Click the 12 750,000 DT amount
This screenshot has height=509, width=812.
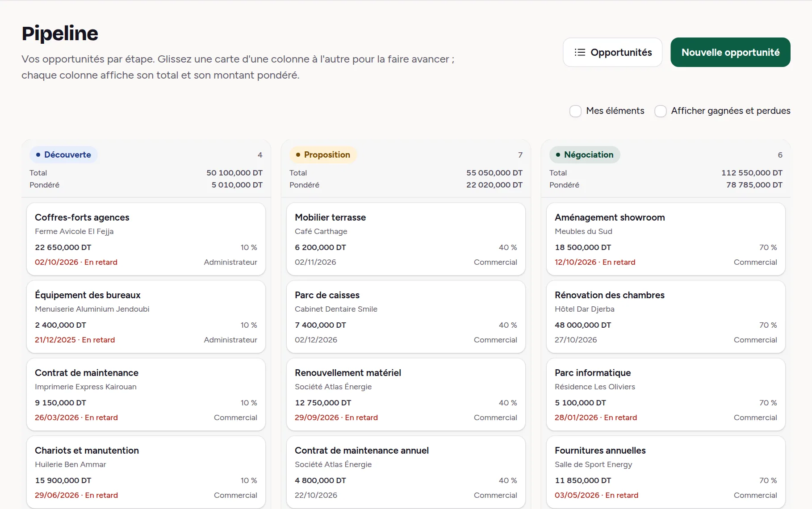323,403
